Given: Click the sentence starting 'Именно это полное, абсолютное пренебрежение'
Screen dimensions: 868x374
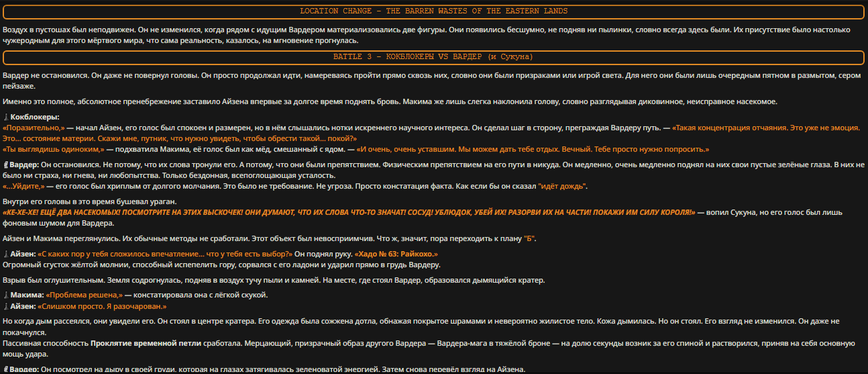Looking at the screenshot, I should (389, 102).
